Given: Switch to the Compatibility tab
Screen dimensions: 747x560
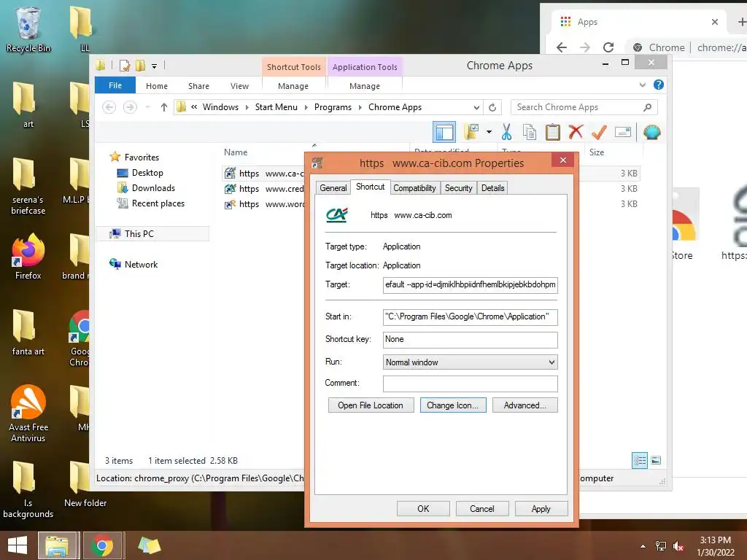Looking at the screenshot, I should tap(414, 188).
